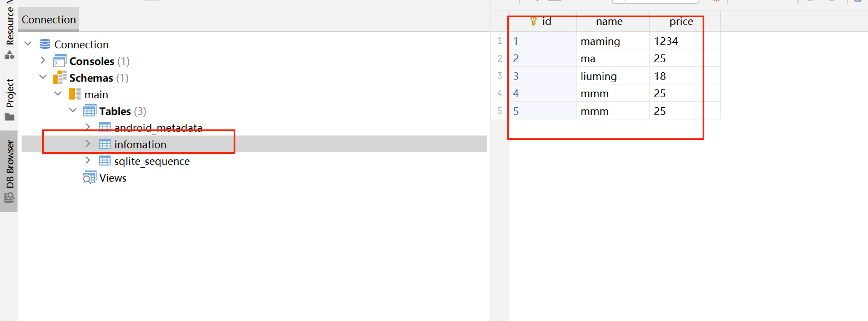Open the DB Browser side tab
868x321 pixels.
click(x=9, y=172)
